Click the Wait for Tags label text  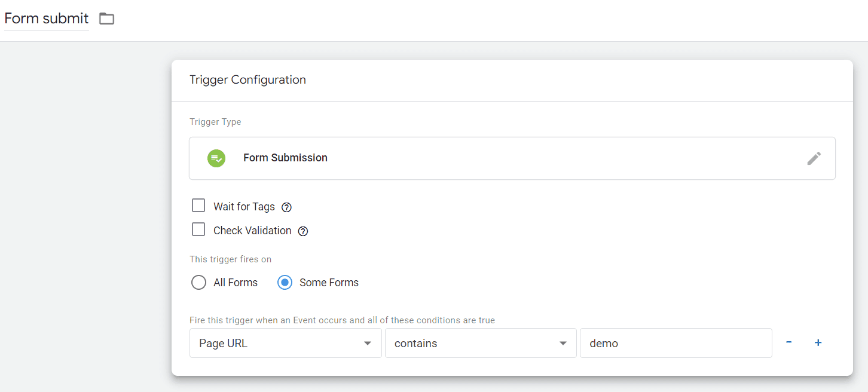(x=244, y=207)
